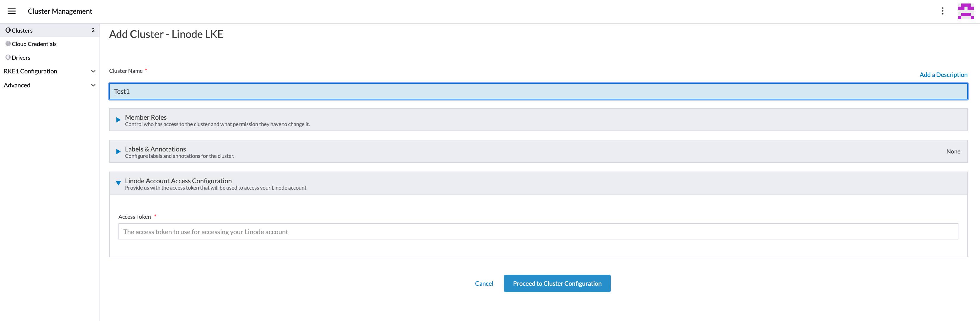Click the three-dot kebab menu icon
Image resolution: width=980 pixels, height=321 pixels.
pos(942,11)
